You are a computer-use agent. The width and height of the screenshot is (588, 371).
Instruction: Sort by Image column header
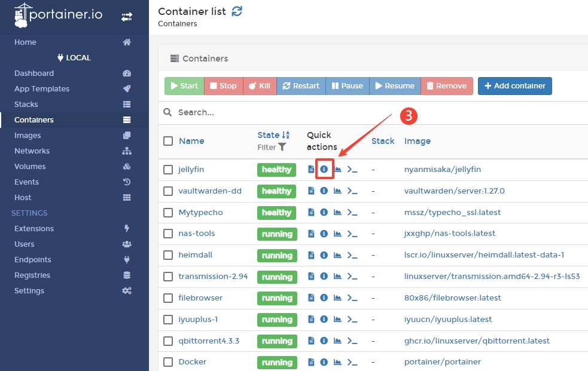coord(418,141)
